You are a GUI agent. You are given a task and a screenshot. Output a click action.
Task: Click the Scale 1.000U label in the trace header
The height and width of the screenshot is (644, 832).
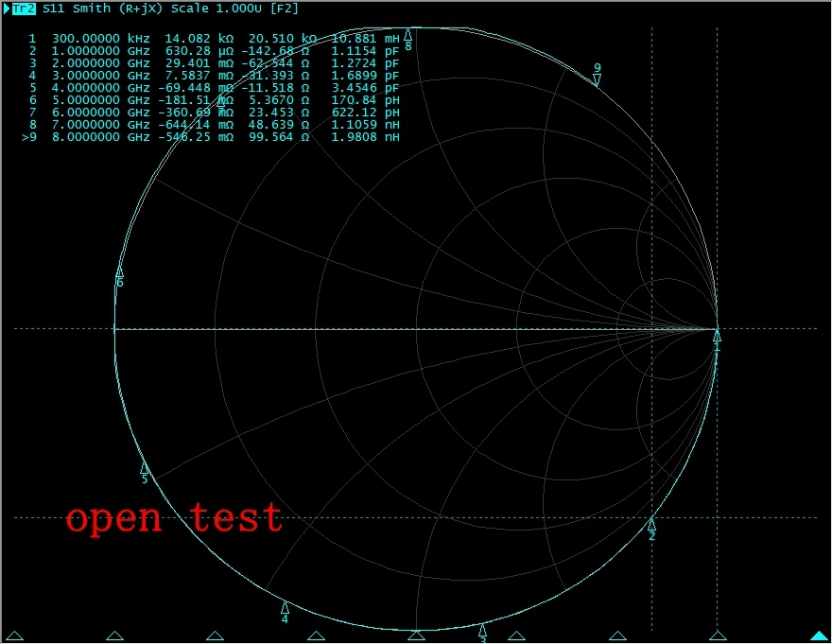pos(217,9)
